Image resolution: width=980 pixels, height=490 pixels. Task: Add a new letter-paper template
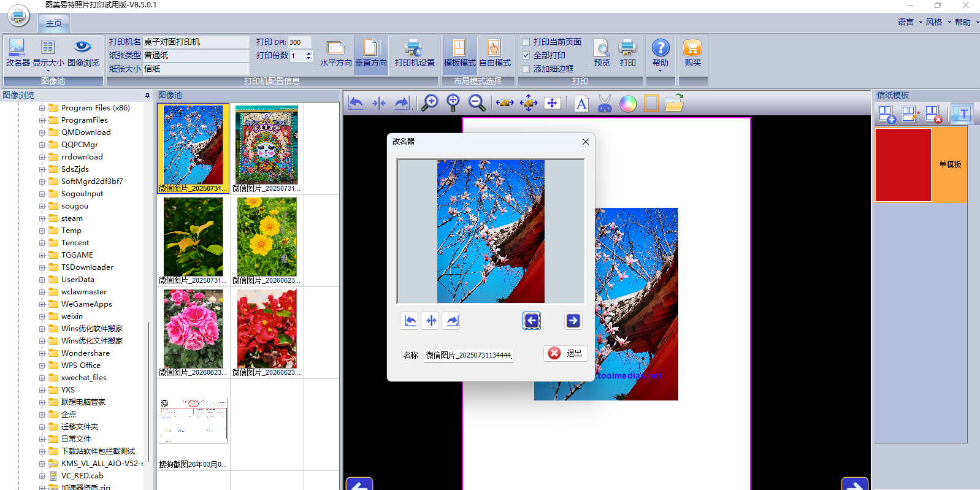887,114
